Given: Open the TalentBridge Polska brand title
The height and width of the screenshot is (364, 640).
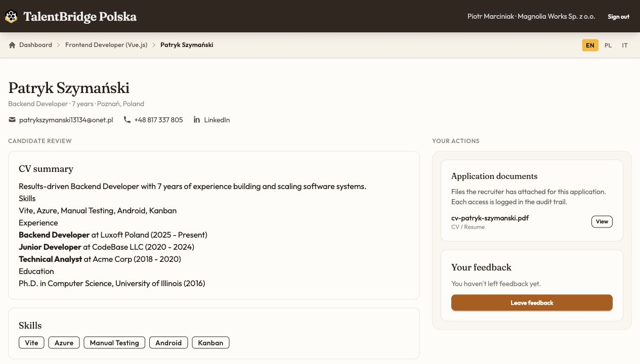Looking at the screenshot, I should point(80,17).
